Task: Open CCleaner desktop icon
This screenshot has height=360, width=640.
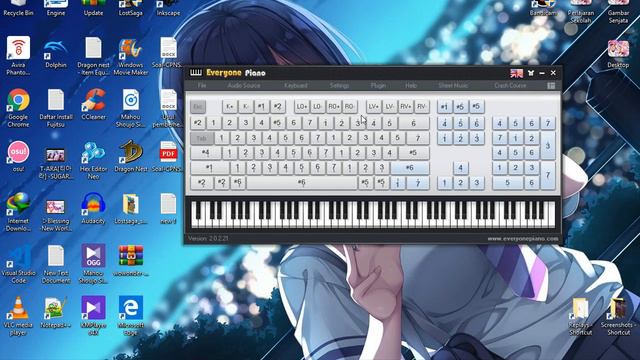Action: click(93, 104)
